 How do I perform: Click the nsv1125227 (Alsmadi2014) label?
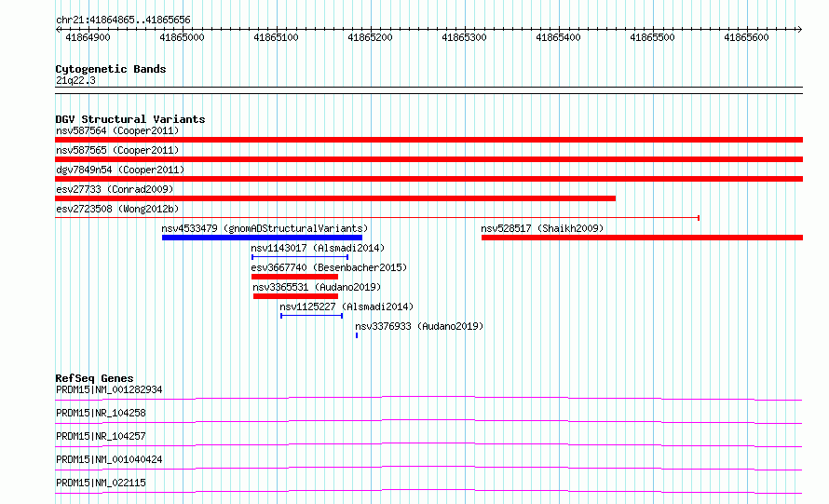pyautogui.click(x=347, y=306)
